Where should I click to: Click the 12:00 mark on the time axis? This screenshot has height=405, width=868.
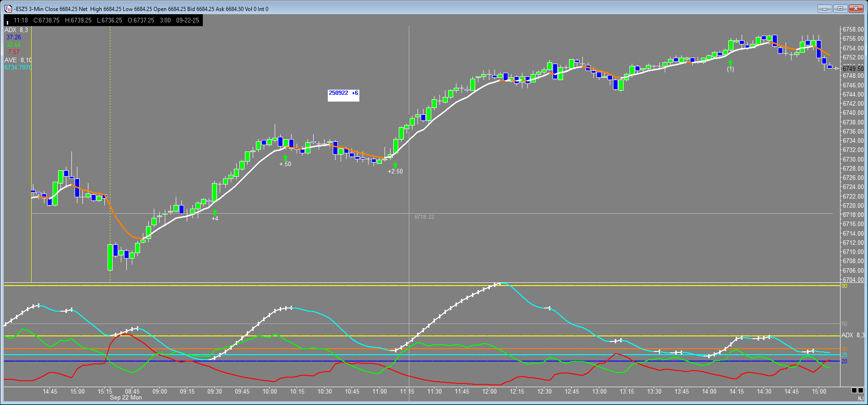tap(489, 391)
